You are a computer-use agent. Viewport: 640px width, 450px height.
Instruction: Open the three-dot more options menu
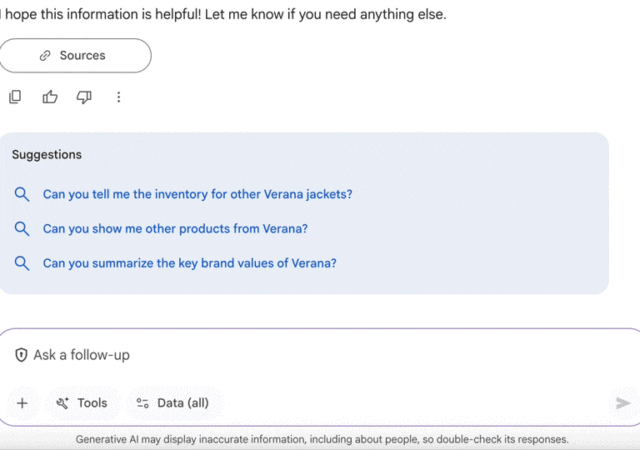tap(119, 97)
